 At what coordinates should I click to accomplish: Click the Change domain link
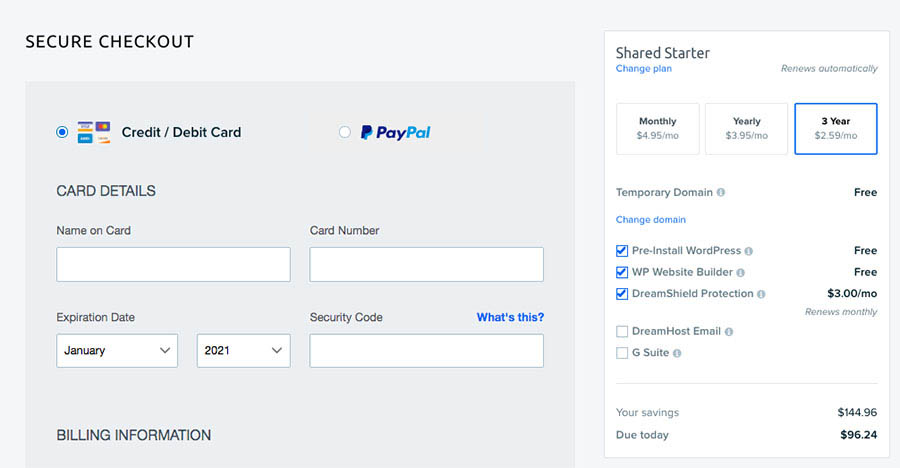coord(651,219)
